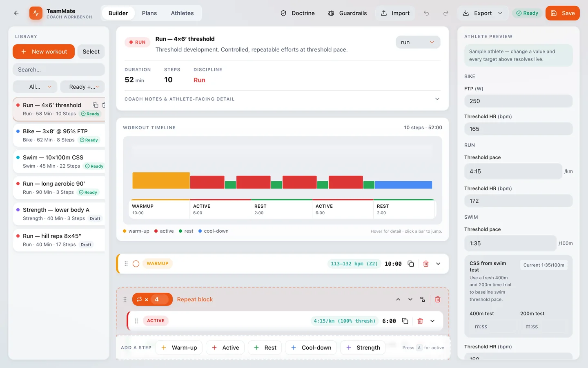This screenshot has height=368, width=588.
Task: Duplicate the active 6:00 step
Action: (405, 321)
